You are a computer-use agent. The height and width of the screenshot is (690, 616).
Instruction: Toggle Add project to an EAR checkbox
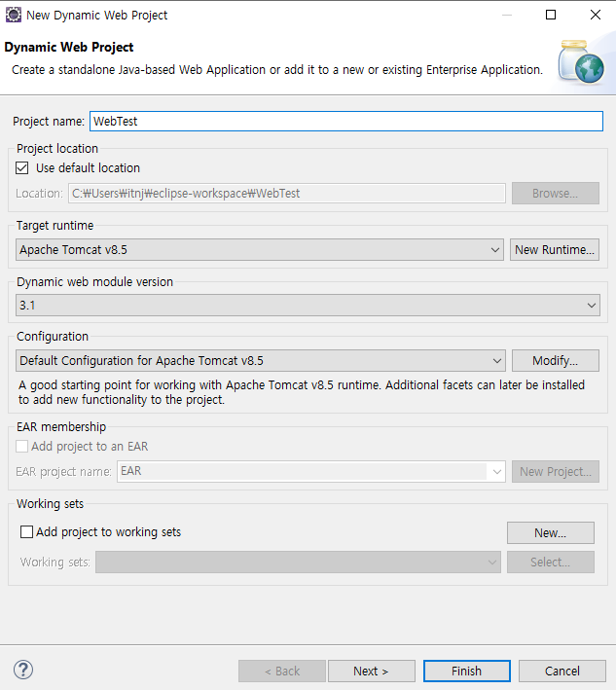[x=22, y=446]
